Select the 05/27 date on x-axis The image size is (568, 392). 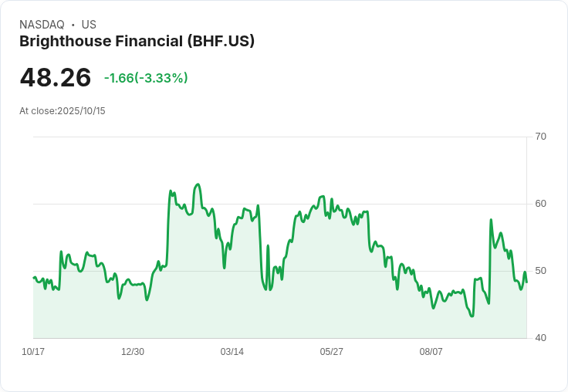(x=332, y=352)
